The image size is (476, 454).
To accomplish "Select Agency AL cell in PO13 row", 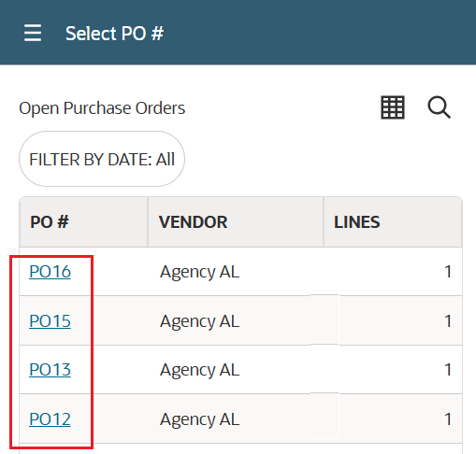I will coord(199,370).
